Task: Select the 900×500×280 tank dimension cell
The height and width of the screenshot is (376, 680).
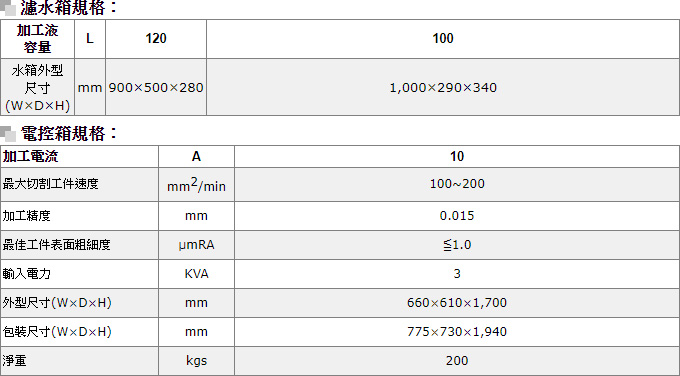Action: [x=156, y=87]
